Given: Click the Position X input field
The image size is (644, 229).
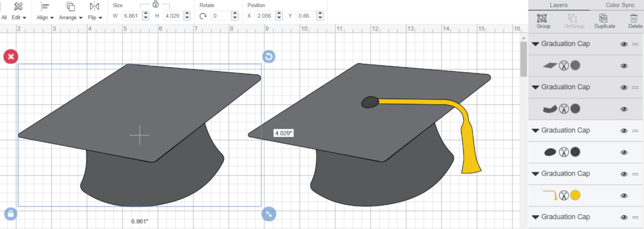Looking at the screenshot, I should click(265, 16).
